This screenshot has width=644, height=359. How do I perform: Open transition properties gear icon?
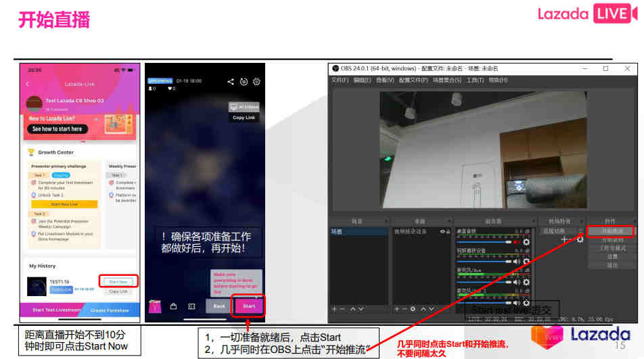(x=580, y=239)
